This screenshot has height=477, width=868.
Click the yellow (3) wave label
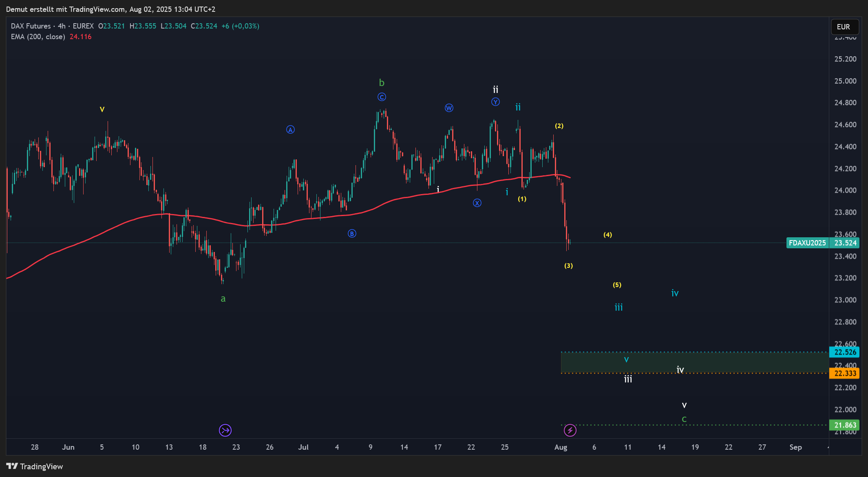click(568, 266)
